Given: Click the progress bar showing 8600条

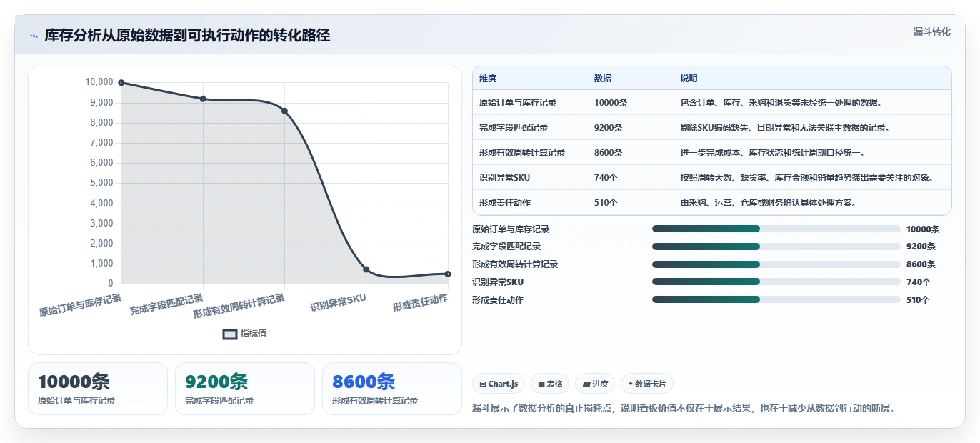Looking at the screenshot, I should pyautogui.click(x=776, y=264).
